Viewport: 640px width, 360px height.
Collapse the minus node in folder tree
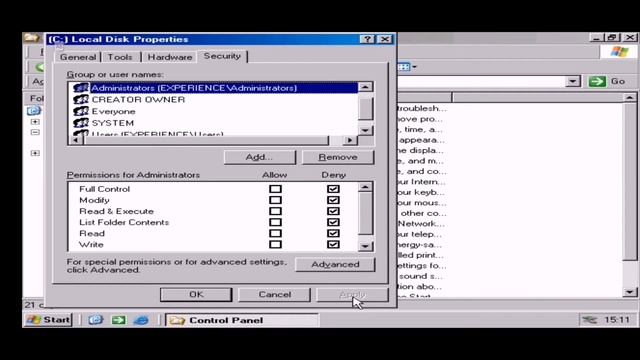(35, 132)
